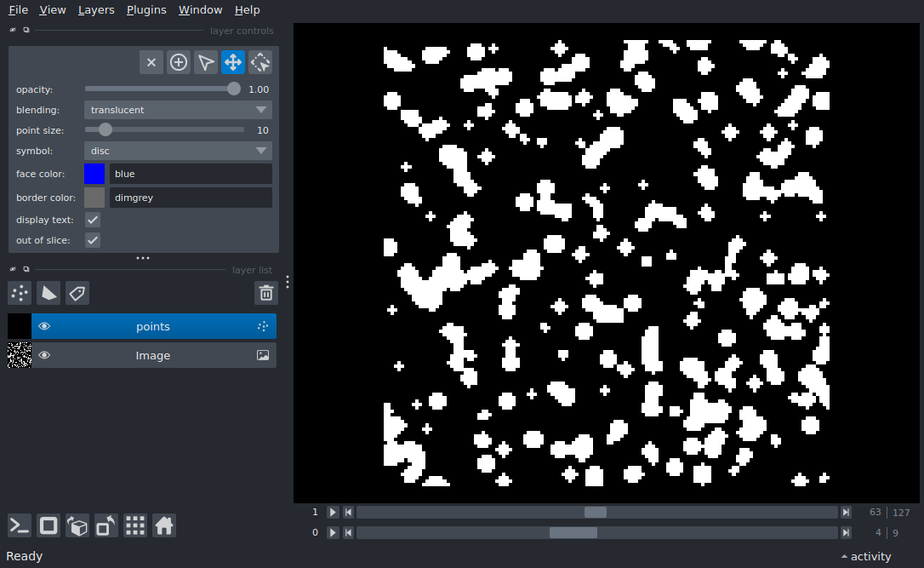Viewport: 924px width, 568px height.
Task: Delete selected points with the X button
Action: point(151,62)
